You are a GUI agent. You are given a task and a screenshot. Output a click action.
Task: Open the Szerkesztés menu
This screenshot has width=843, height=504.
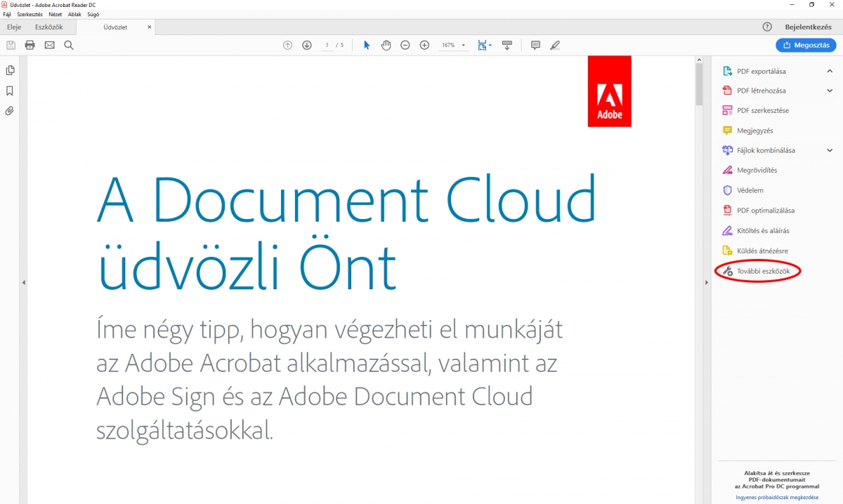point(30,14)
